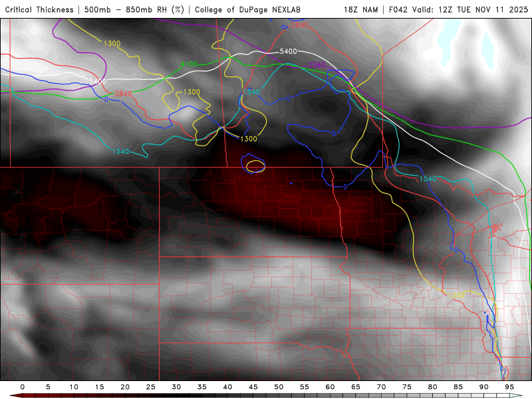Click the colorbar tick label "20"
This screenshot has width=532, height=399.
click(125, 387)
